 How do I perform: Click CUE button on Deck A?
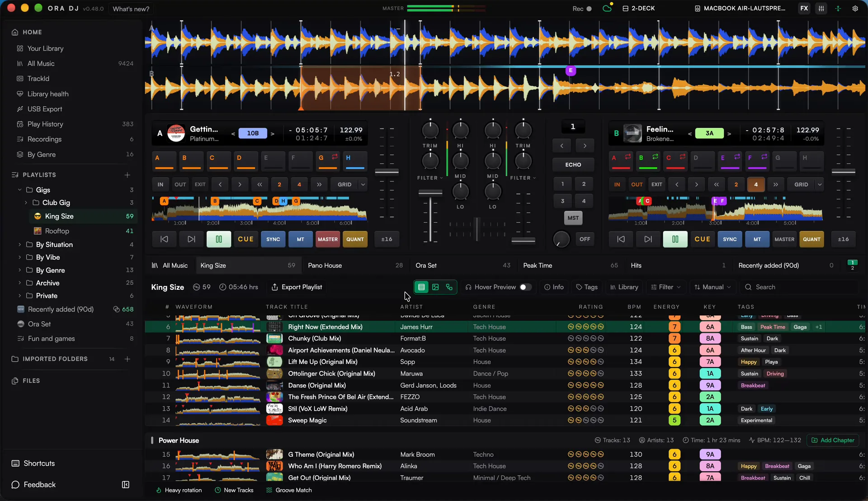(x=246, y=239)
